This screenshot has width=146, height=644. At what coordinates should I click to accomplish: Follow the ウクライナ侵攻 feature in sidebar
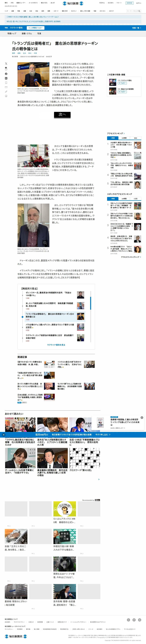122,83
